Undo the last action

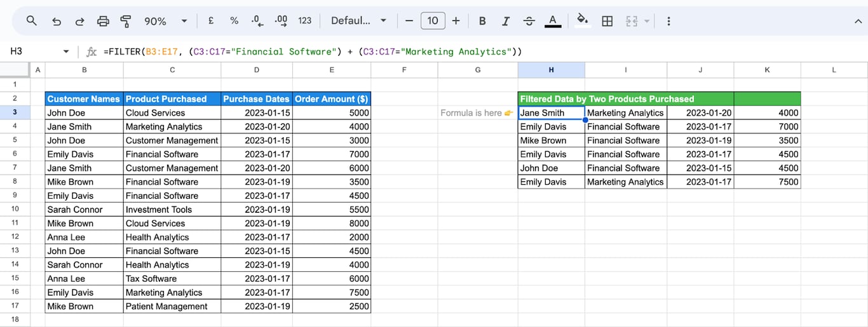coord(57,21)
